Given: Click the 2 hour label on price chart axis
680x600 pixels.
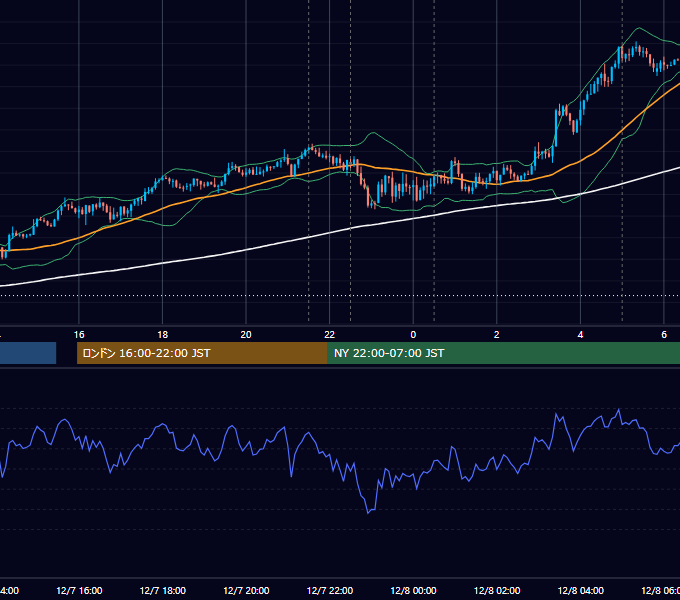Looking at the screenshot, I should [x=497, y=335].
